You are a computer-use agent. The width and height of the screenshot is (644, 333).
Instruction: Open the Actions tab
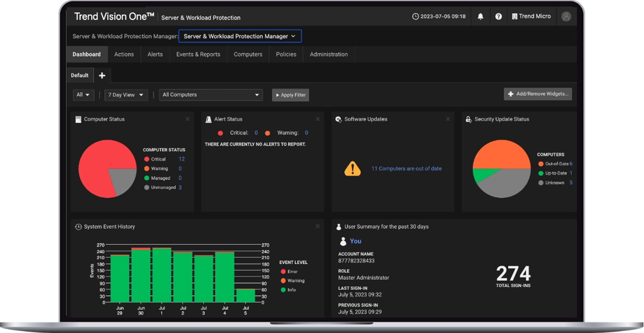tap(124, 54)
